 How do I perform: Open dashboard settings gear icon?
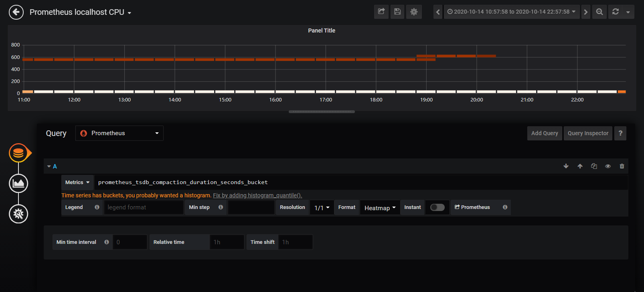(414, 12)
